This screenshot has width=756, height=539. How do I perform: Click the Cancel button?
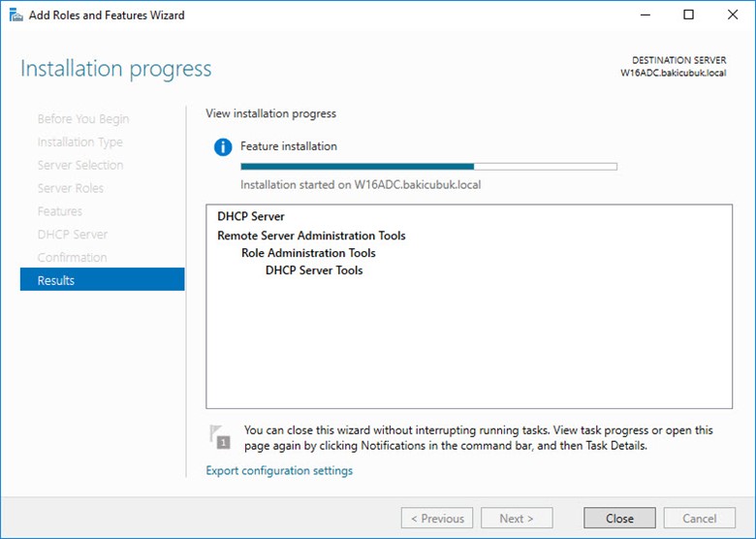699,519
